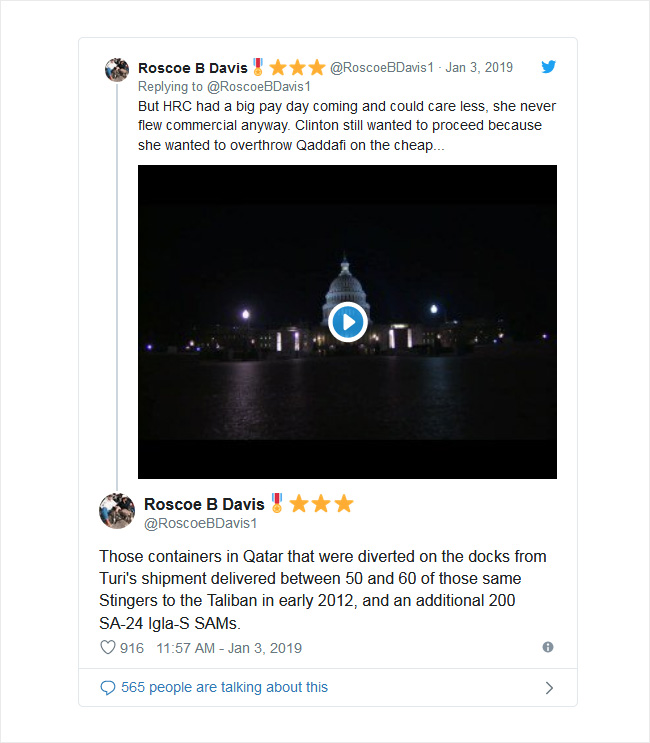Viewport: 650px width, 743px height.
Task: Click @RoscoeBDavis1 handle beside Jan 3, 2019
Action: 382,67
